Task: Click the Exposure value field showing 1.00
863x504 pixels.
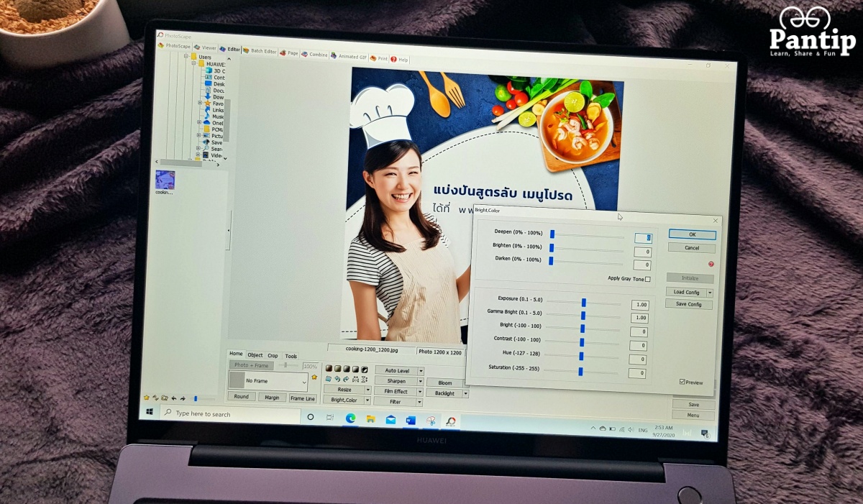Action: point(640,305)
